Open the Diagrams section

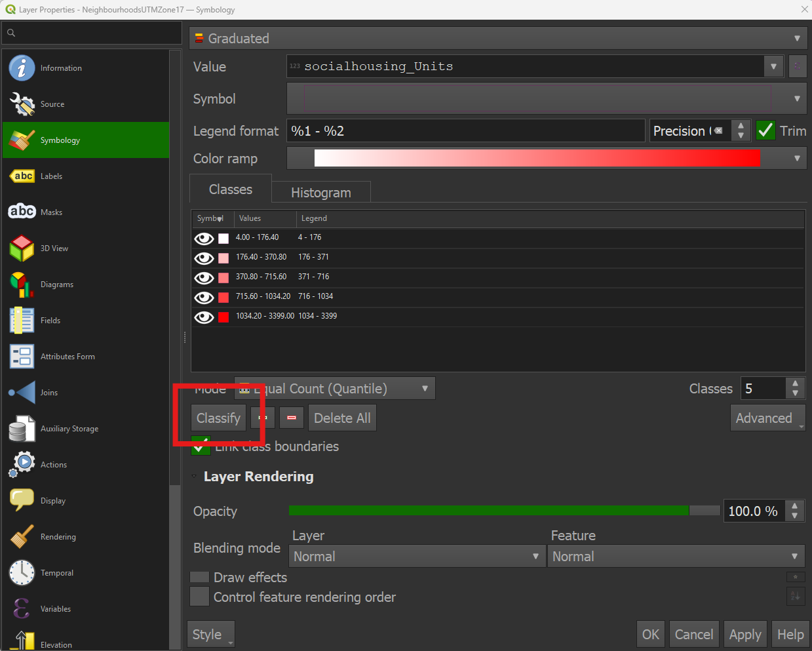click(86, 285)
